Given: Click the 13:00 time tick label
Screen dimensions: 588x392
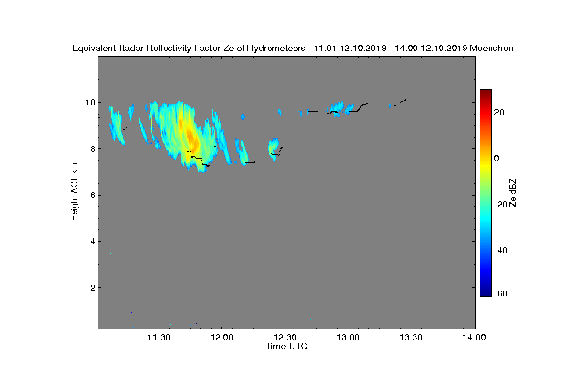Looking at the screenshot, I should tap(348, 337).
